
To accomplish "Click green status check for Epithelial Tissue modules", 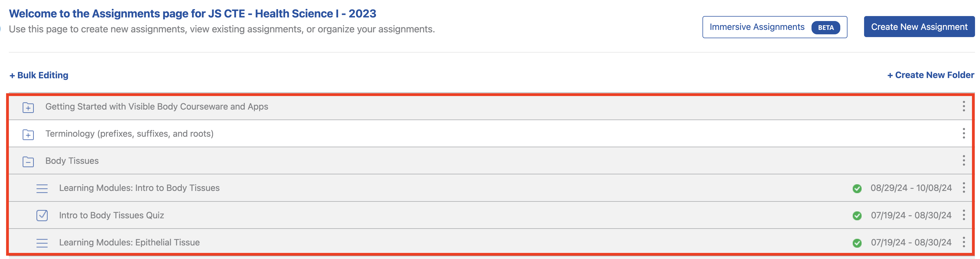I will 857,243.
